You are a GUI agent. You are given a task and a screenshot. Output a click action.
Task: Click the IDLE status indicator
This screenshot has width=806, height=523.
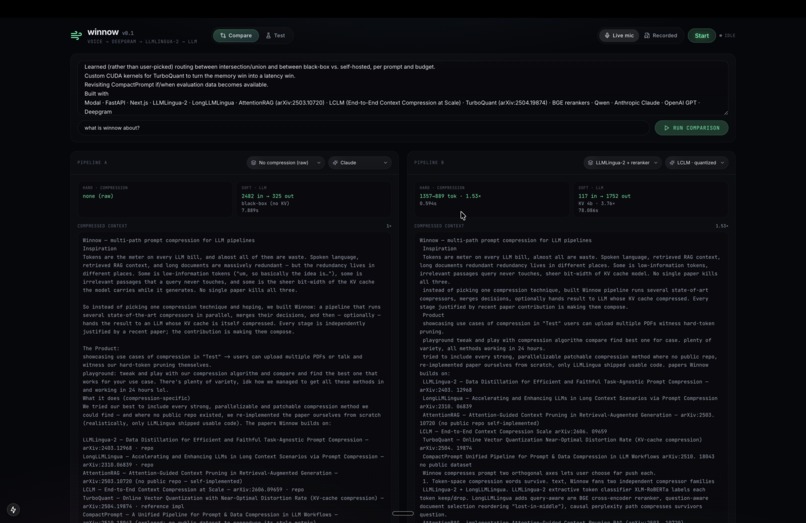(727, 35)
